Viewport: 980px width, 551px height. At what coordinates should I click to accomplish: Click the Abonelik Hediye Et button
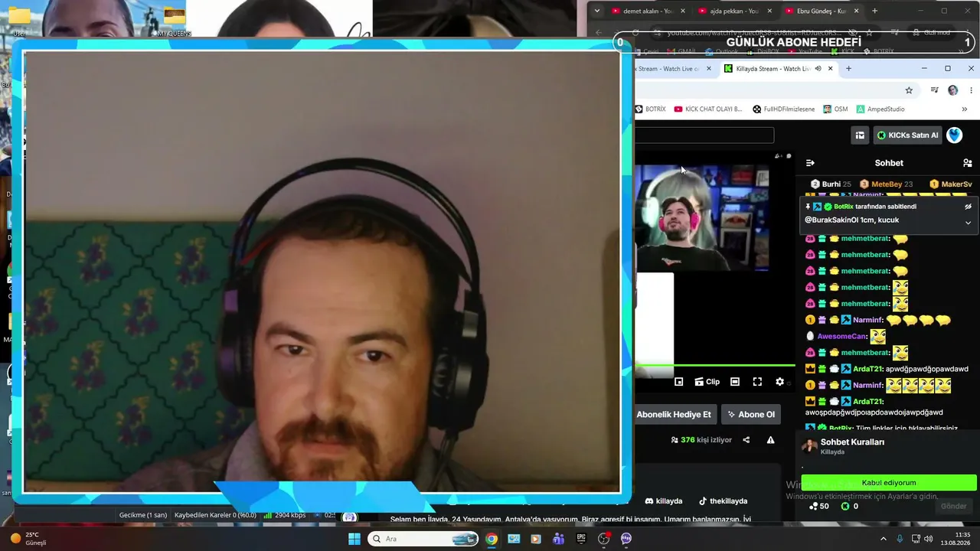674,415
